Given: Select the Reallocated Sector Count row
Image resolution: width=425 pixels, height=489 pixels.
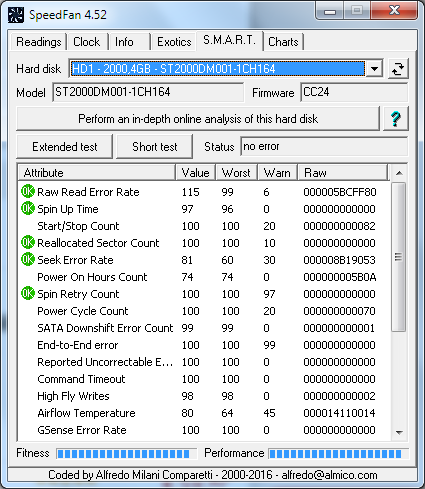Looking at the screenshot, I should tap(204, 243).
